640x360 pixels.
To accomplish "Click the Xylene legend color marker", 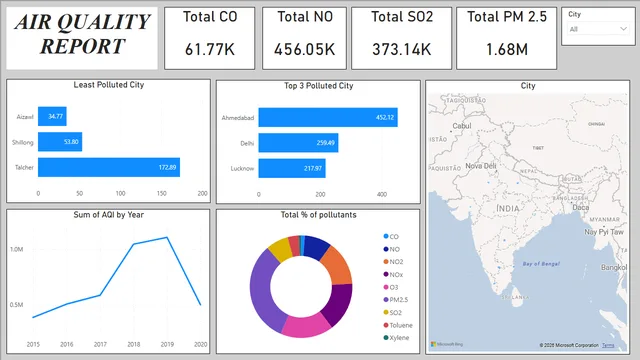I will tap(386, 338).
